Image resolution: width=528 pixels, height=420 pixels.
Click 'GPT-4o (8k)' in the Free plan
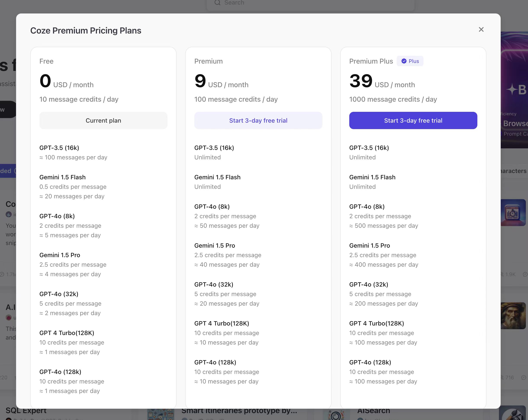(57, 216)
